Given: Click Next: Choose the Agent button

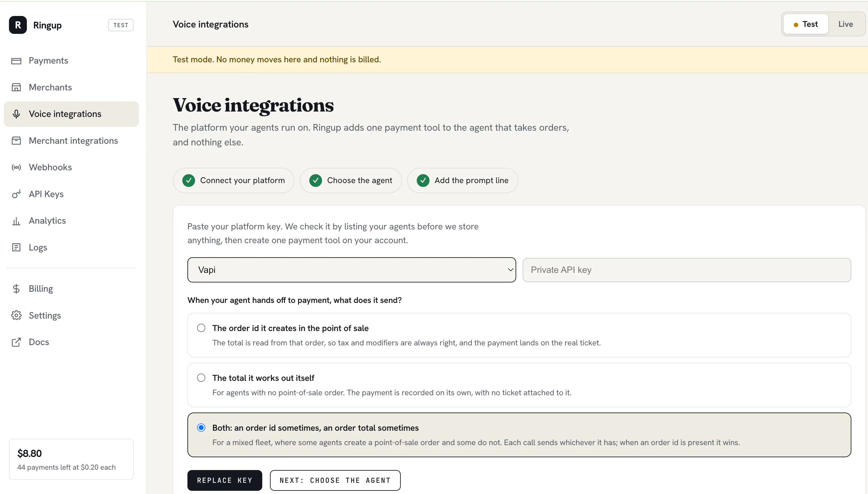Looking at the screenshot, I should point(335,481).
